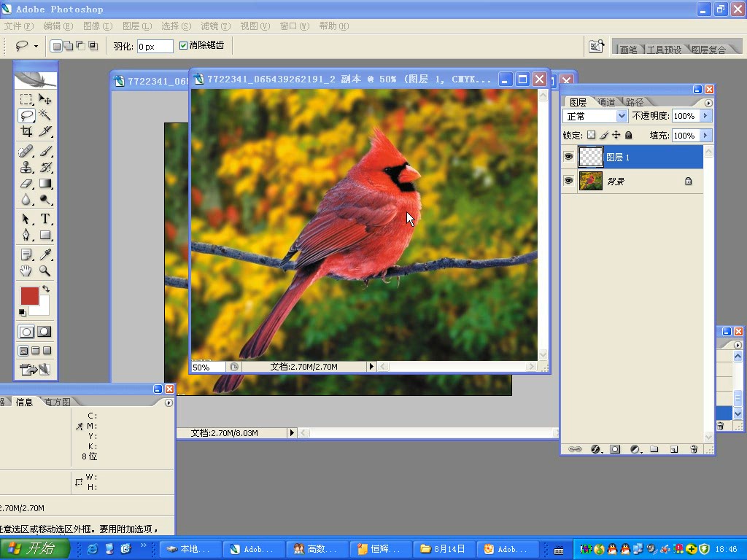This screenshot has width=747, height=560.
Task: Choose the Type tool
Action: coord(45,219)
